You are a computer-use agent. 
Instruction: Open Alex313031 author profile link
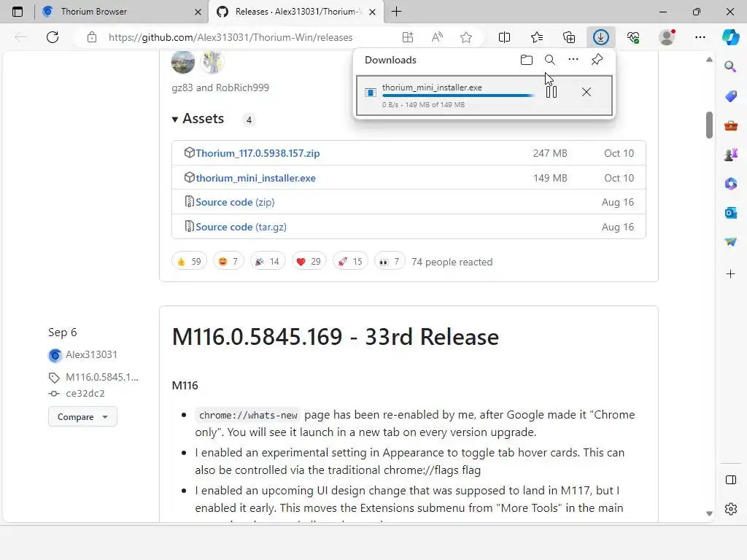click(91, 355)
